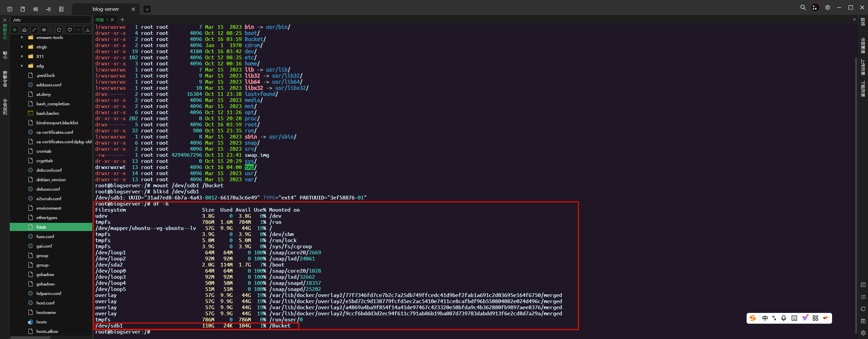The height and width of the screenshot is (339, 868).
Task: Click the heart favorites icon in file toolbar
Action: (70, 30)
